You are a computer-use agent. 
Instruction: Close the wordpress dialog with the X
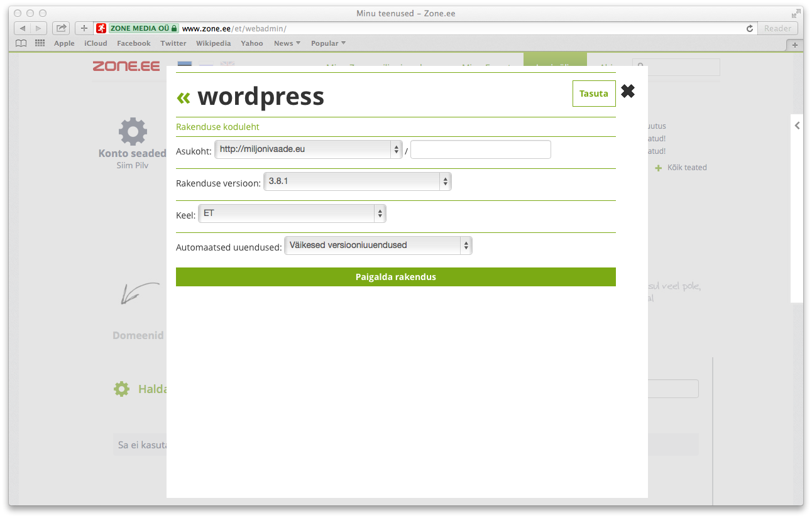pyautogui.click(x=628, y=91)
